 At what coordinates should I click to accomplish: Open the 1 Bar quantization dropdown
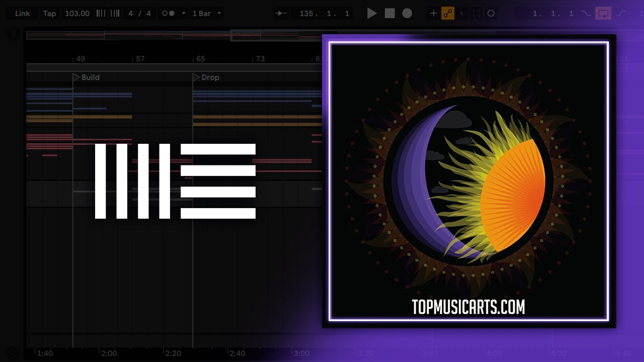click(x=207, y=14)
